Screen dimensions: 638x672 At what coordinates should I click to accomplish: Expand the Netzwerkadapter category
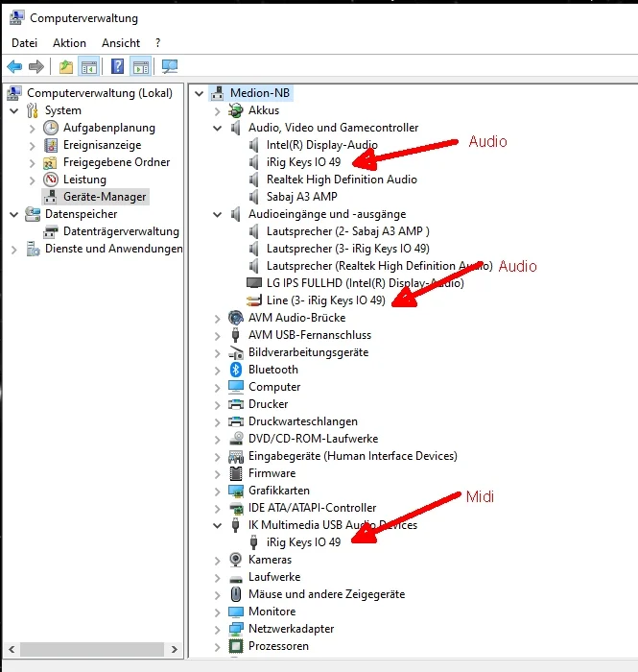tap(218, 629)
